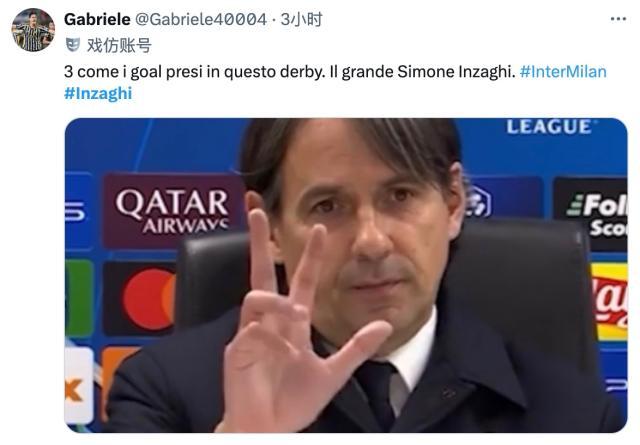Visit the @Gabriele40004 handle
Screen dimensions: 640x445
click(x=200, y=19)
